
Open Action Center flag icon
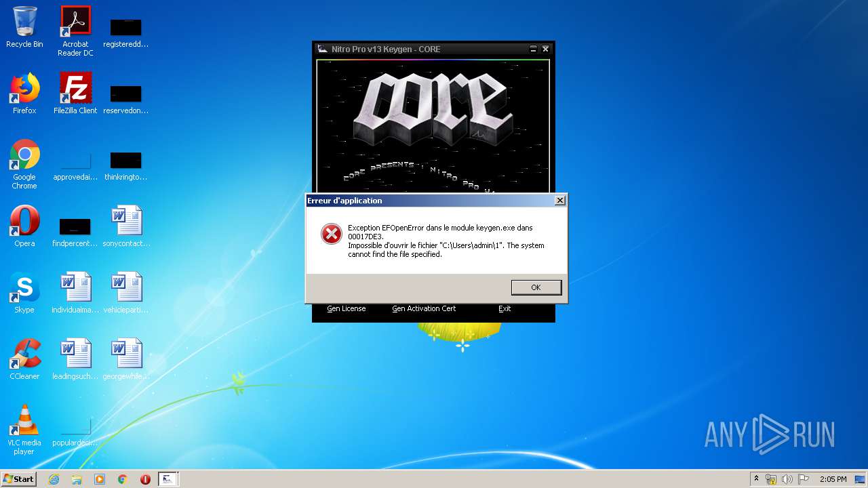pos(803,479)
